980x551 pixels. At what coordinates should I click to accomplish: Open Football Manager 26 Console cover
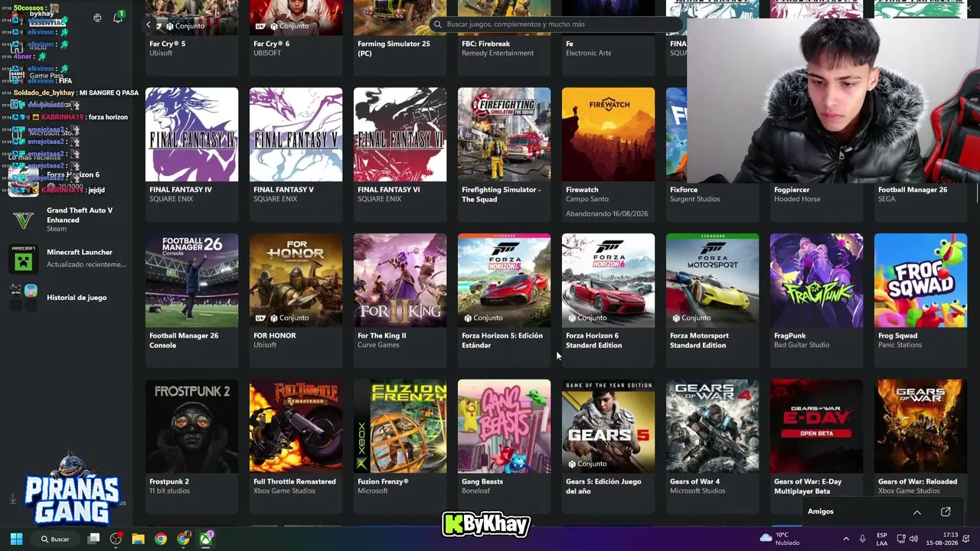pos(191,280)
